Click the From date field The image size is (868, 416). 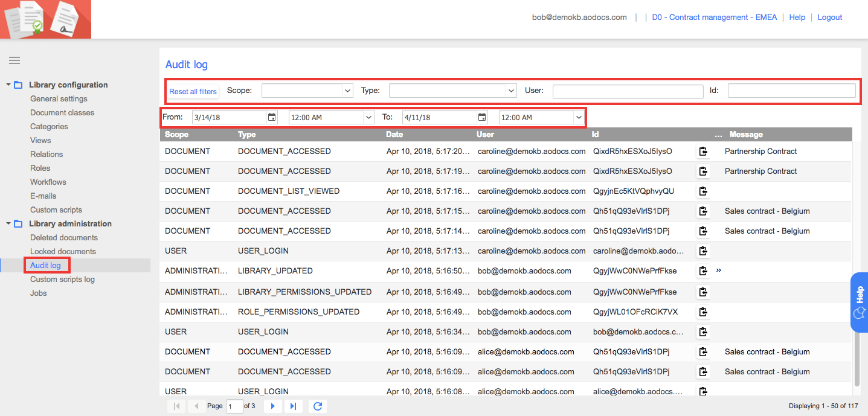(230, 118)
